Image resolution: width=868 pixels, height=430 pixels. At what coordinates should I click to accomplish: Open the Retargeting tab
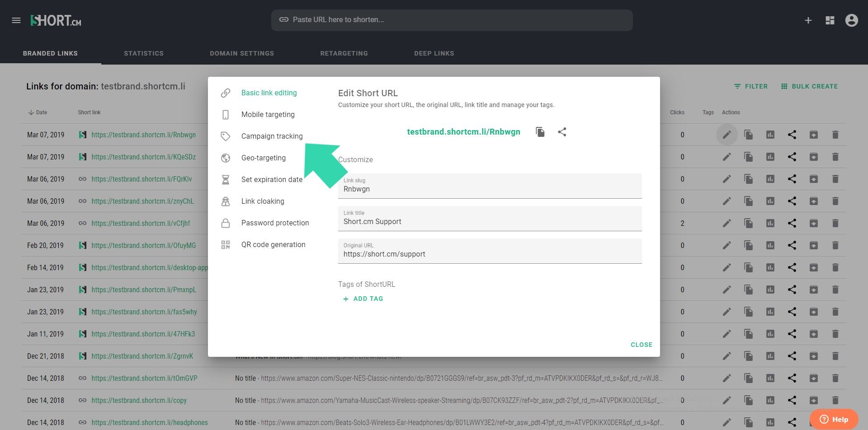click(344, 53)
